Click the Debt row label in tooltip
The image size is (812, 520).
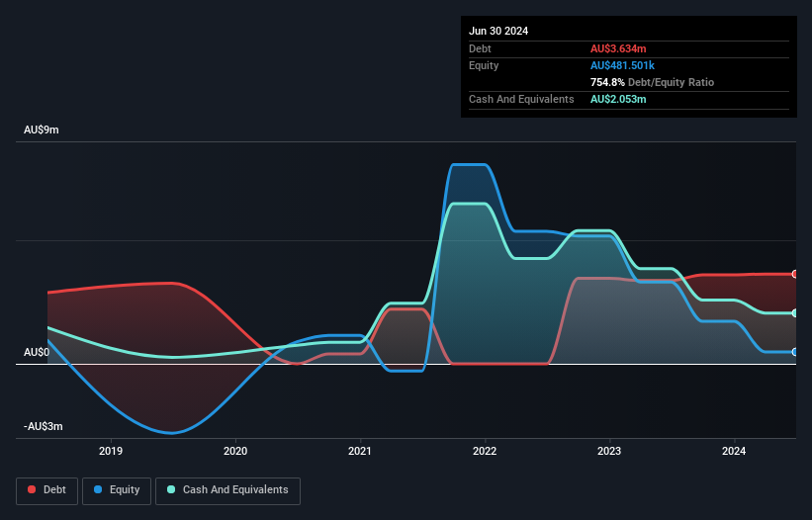point(480,48)
